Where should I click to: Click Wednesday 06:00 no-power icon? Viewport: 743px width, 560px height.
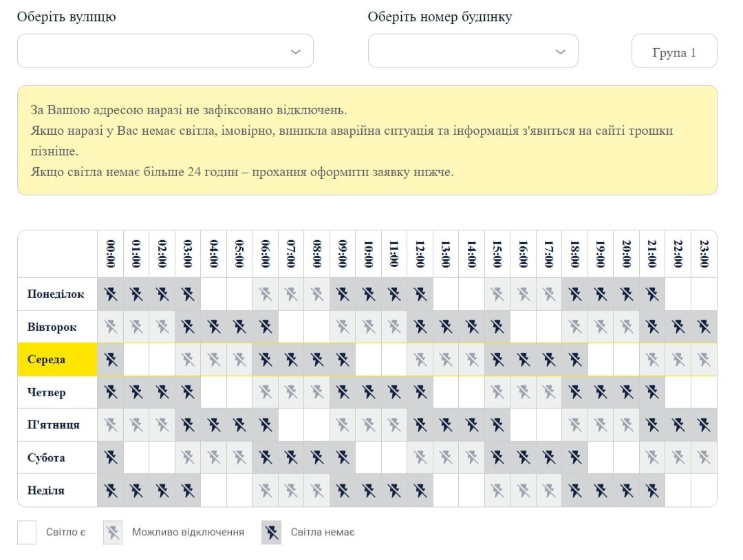(x=266, y=359)
